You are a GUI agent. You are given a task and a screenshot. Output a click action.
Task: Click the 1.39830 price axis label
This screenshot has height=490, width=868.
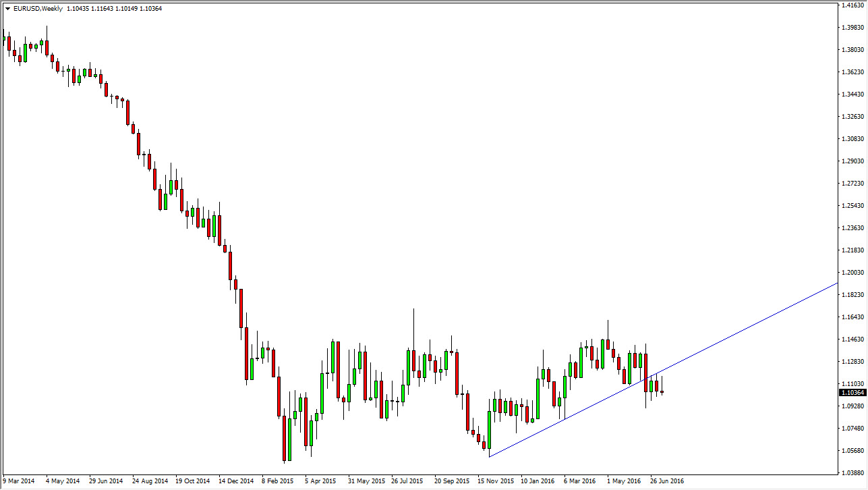pyautogui.click(x=852, y=27)
